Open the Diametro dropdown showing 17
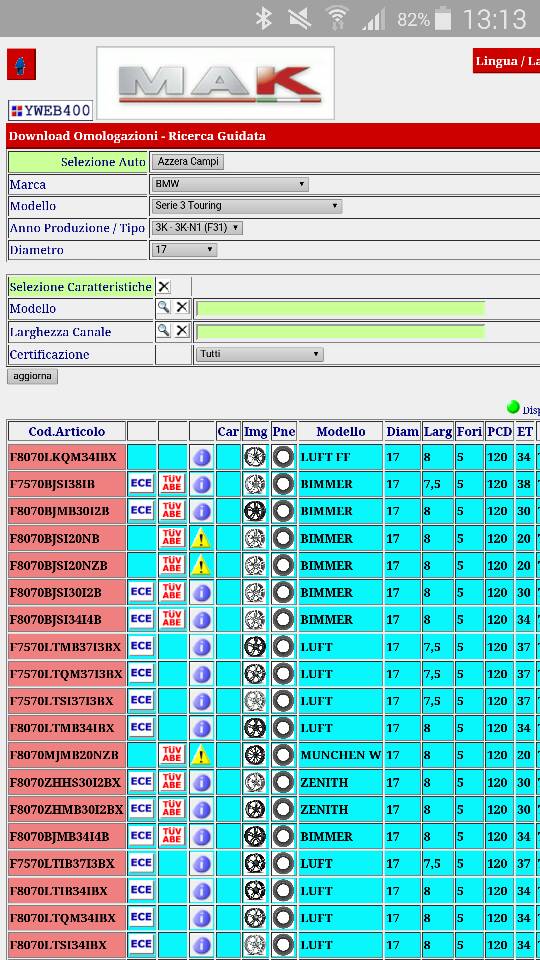Viewport: 540px width, 960px height. 184,250
